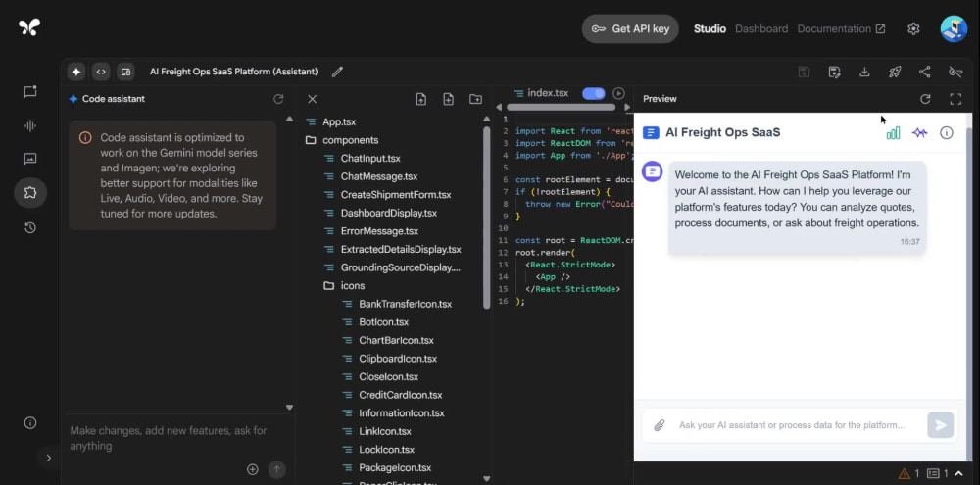Click the new file icon in explorer
This screenshot has height=485, width=980.
coord(448,99)
